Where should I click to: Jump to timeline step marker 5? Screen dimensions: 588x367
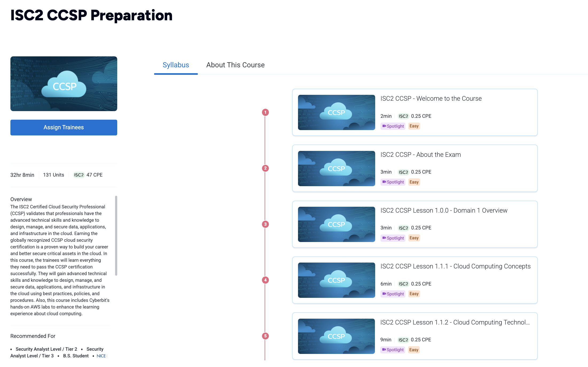(x=265, y=336)
